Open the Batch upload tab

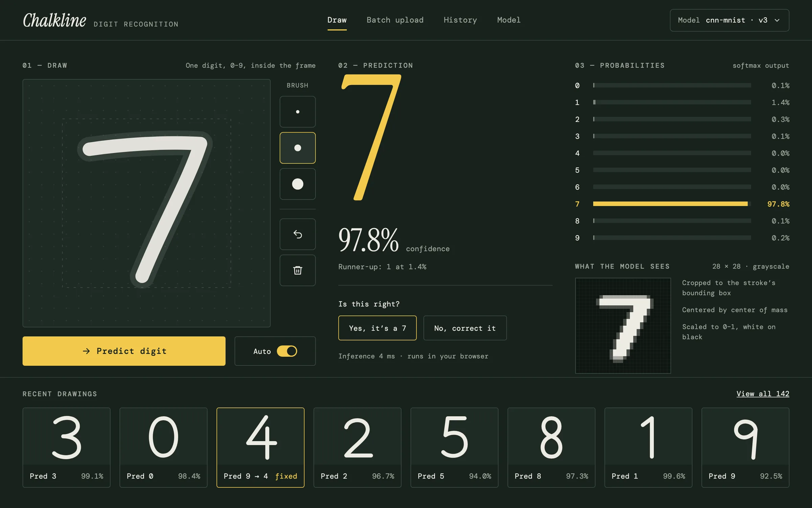point(395,20)
